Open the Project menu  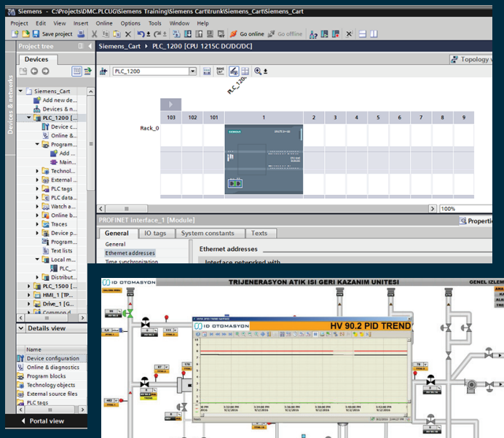pyautogui.click(x=19, y=23)
